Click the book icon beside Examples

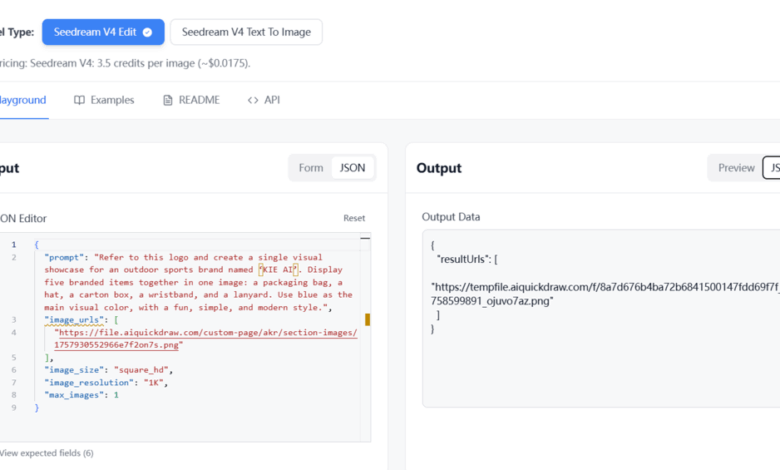point(79,100)
